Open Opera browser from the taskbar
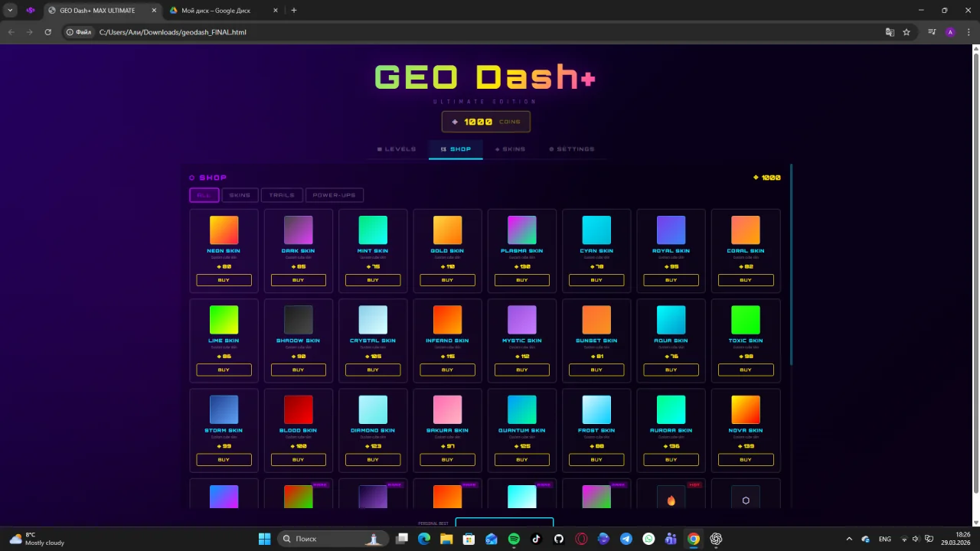The height and width of the screenshot is (551, 980). (581, 539)
